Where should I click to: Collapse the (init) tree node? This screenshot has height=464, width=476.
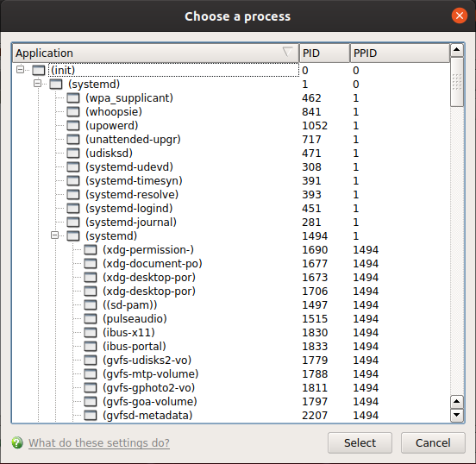(20, 70)
